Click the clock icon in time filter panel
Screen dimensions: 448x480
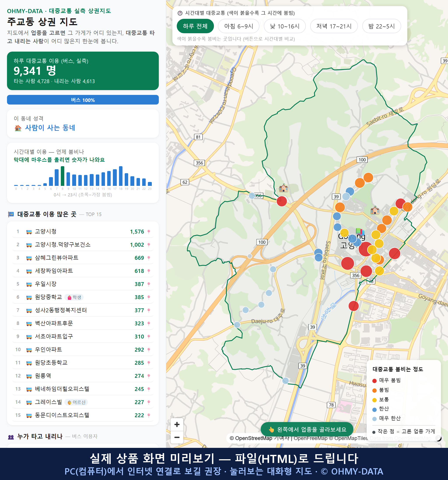[x=180, y=13]
